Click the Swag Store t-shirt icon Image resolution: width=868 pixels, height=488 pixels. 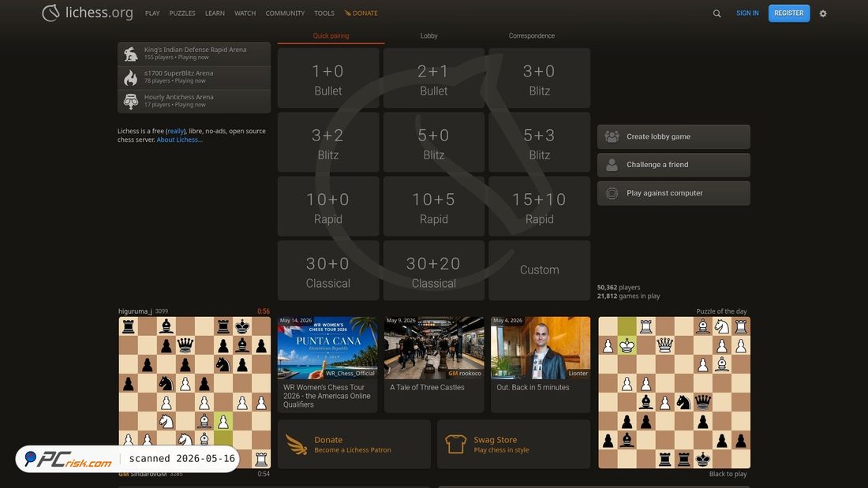[x=455, y=445]
